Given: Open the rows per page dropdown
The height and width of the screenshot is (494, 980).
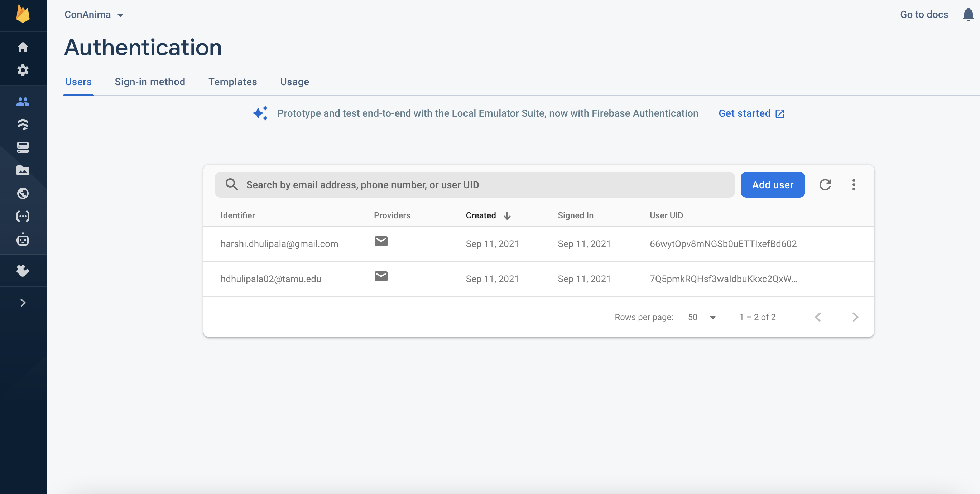Looking at the screenshot, I should (702, 317).
